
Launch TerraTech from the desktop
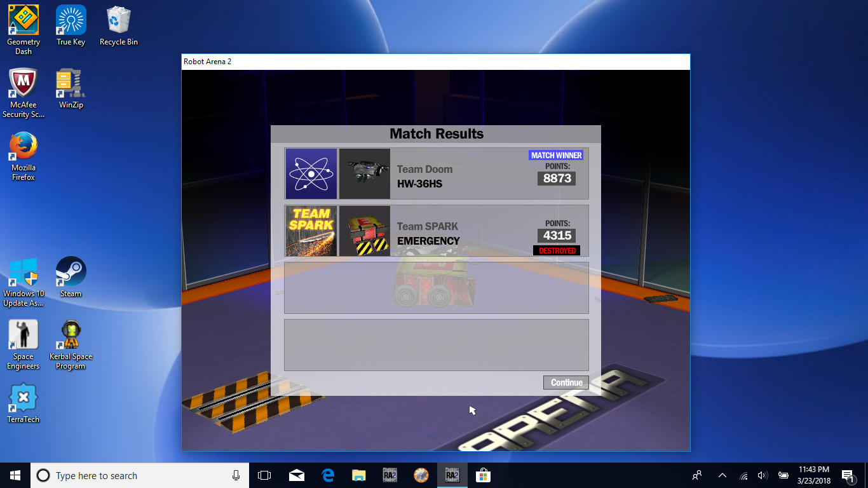[24, 398]
